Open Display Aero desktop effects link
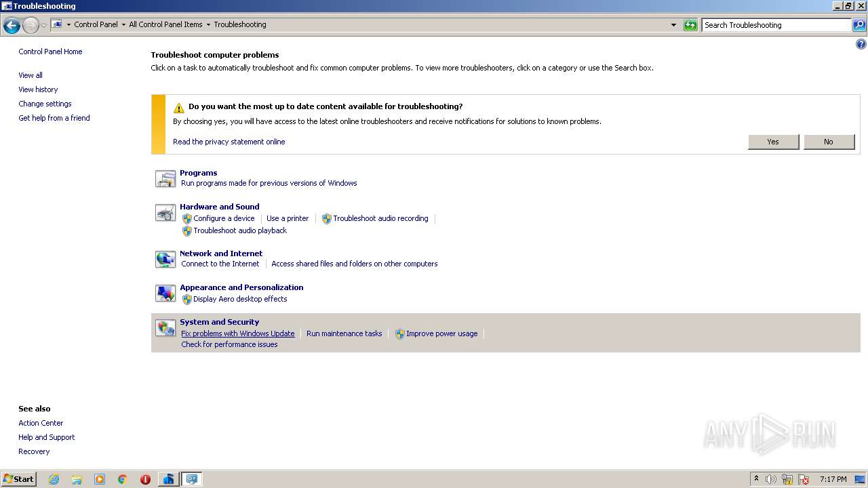Screen dimensions: 868x488 (x=240, y=299)
